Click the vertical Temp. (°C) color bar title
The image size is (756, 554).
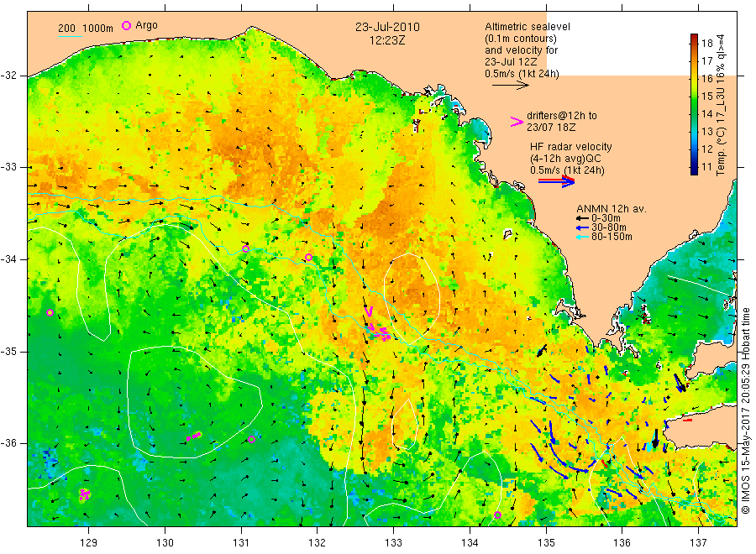(x=721, y=105)
